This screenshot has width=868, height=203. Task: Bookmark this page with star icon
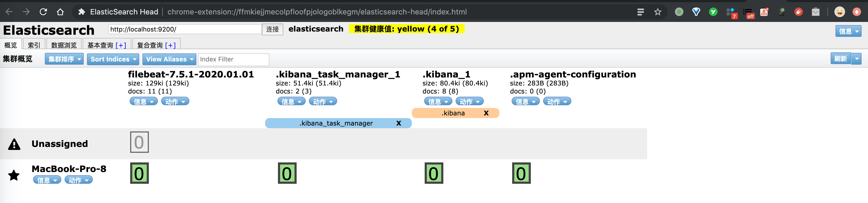point(658,12)
